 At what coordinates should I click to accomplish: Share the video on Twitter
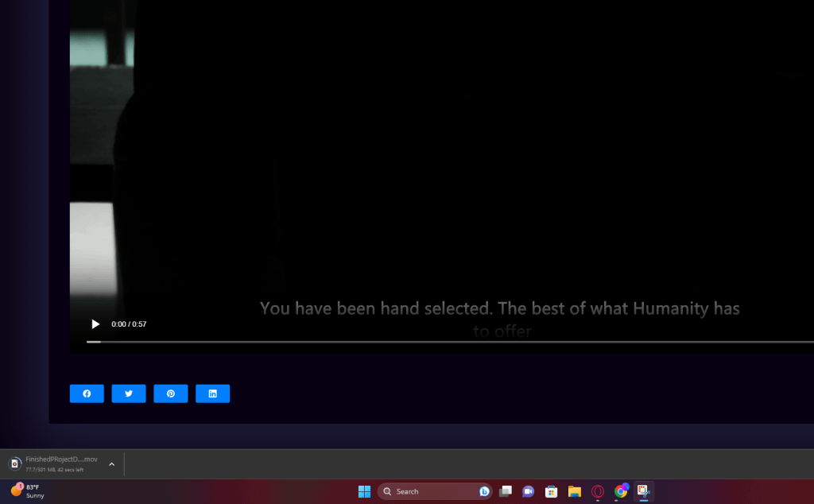point(129,394)
